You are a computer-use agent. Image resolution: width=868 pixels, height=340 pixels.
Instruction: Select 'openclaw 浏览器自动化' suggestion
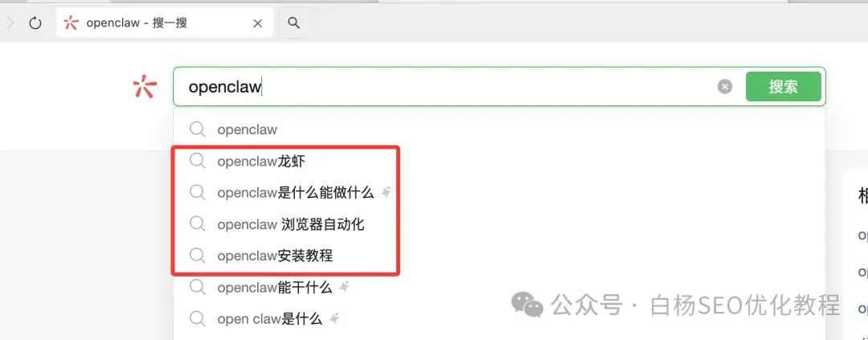(499, 225)
